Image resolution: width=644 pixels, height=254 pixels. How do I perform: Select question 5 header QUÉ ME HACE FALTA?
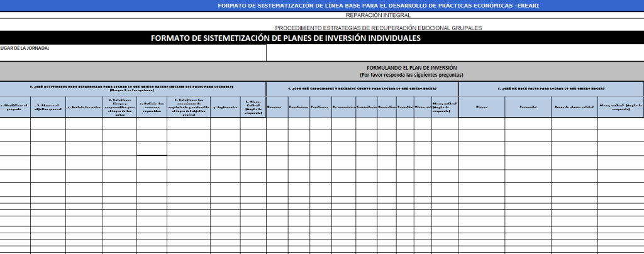point(551,89)
